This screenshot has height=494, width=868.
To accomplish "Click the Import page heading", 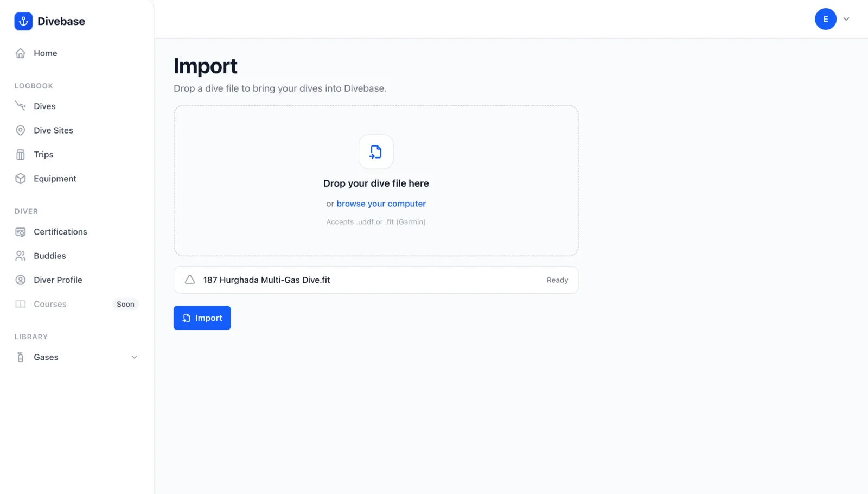I will click(x=206, y=66).
